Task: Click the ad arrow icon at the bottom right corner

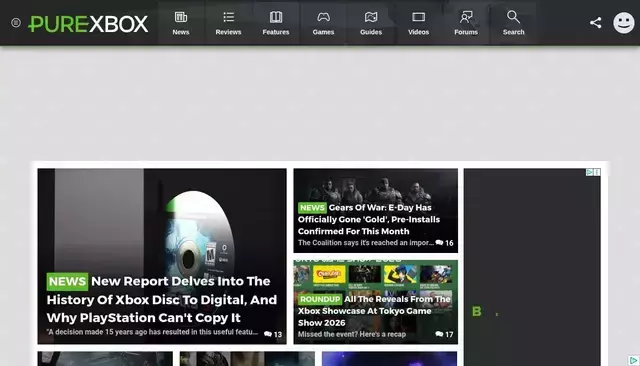Action: (633, 360)
